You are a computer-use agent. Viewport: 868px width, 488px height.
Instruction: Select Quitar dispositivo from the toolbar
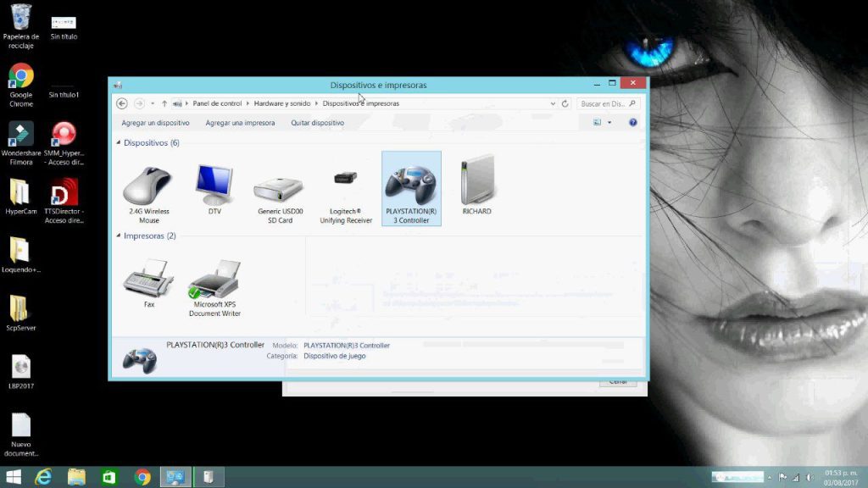(x=319, y=122)
